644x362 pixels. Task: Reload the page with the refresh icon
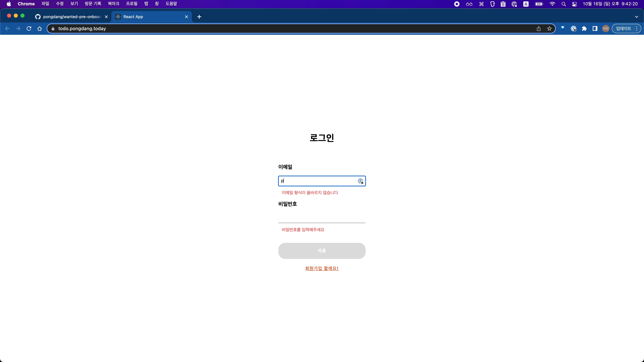point(29,28)
